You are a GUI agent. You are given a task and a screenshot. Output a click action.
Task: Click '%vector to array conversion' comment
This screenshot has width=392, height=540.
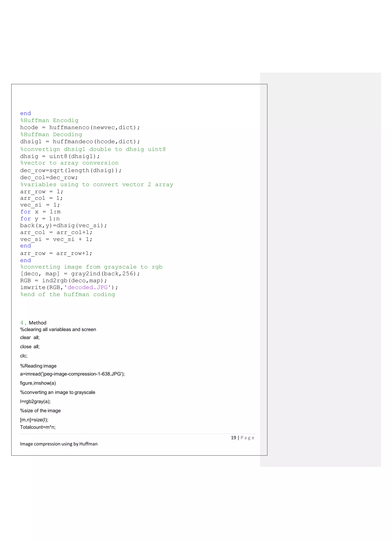click(69, 163)
